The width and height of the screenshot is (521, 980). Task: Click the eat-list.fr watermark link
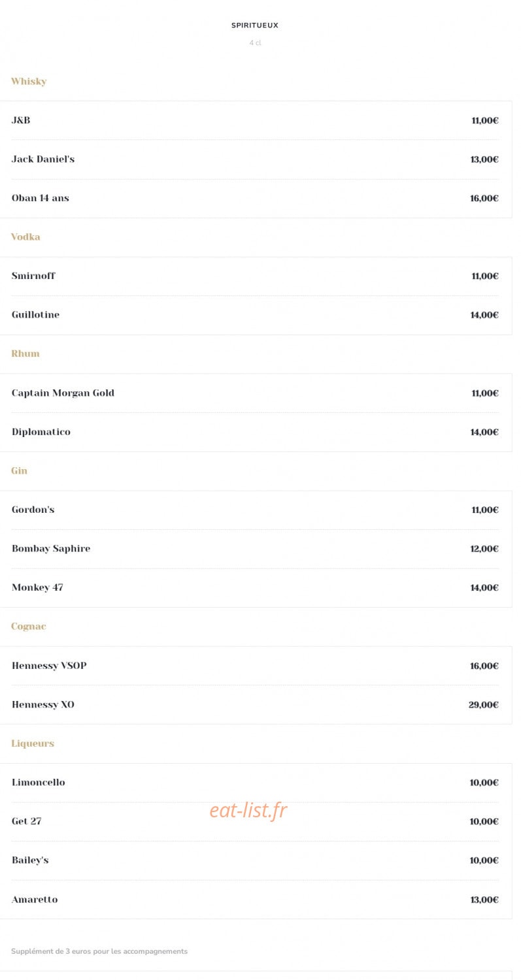click(x=248, y=811)
